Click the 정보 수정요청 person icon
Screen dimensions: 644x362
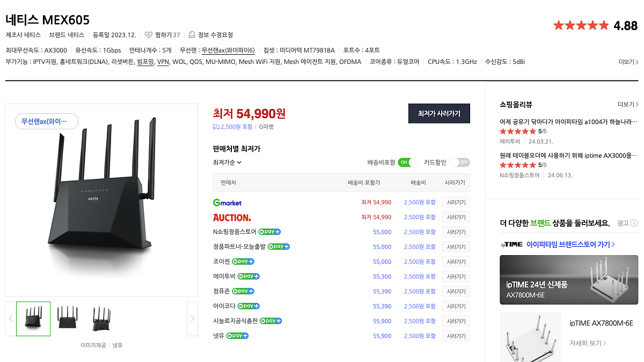tap(192, 35)
